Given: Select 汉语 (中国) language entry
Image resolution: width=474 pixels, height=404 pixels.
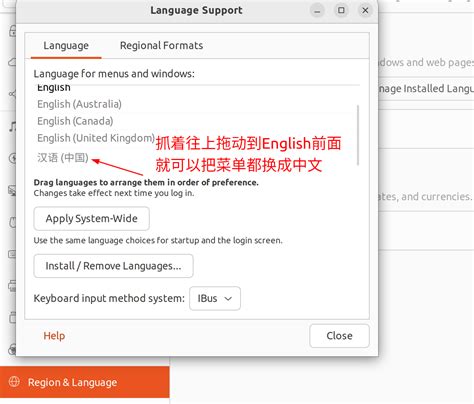Looking at the screenshot, I should click(63, 157).
